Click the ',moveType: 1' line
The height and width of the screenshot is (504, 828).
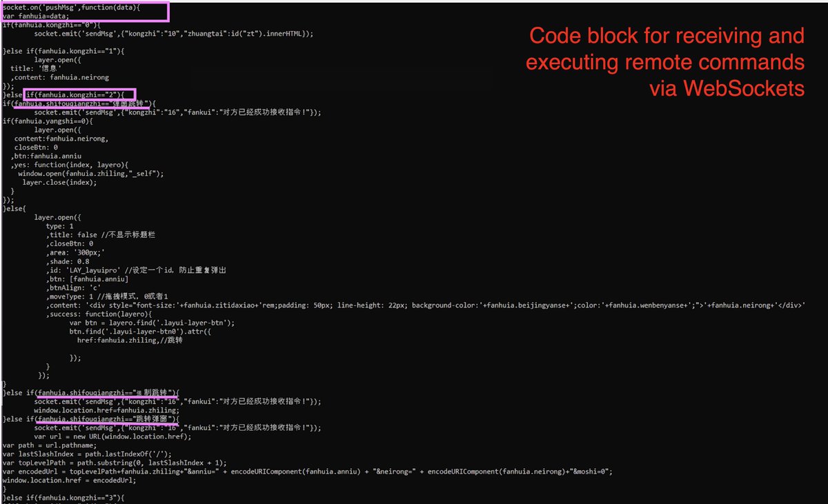pos(108,296)
